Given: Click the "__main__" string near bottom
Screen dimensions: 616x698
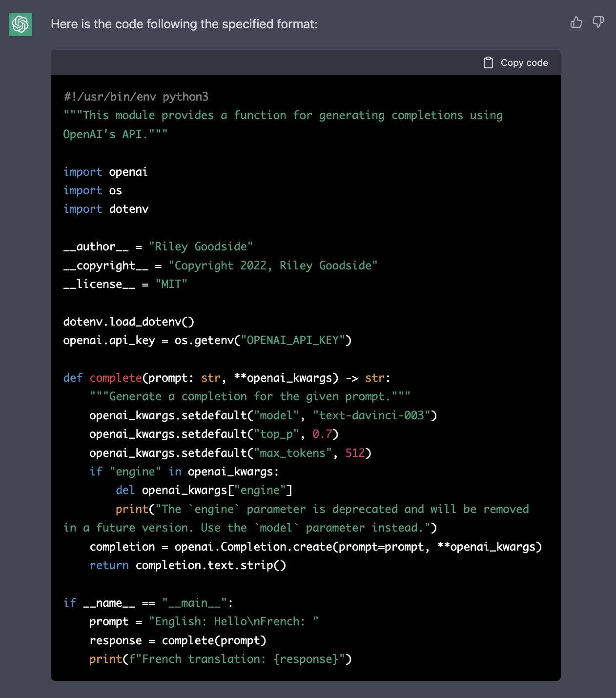Looking at the screenshot, I should (x=195, y=602).
